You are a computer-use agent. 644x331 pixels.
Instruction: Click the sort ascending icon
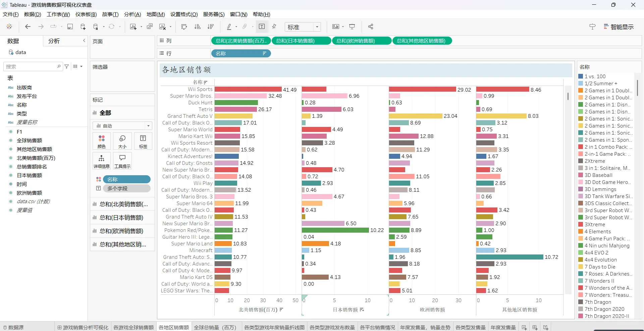tap(198, 27)
